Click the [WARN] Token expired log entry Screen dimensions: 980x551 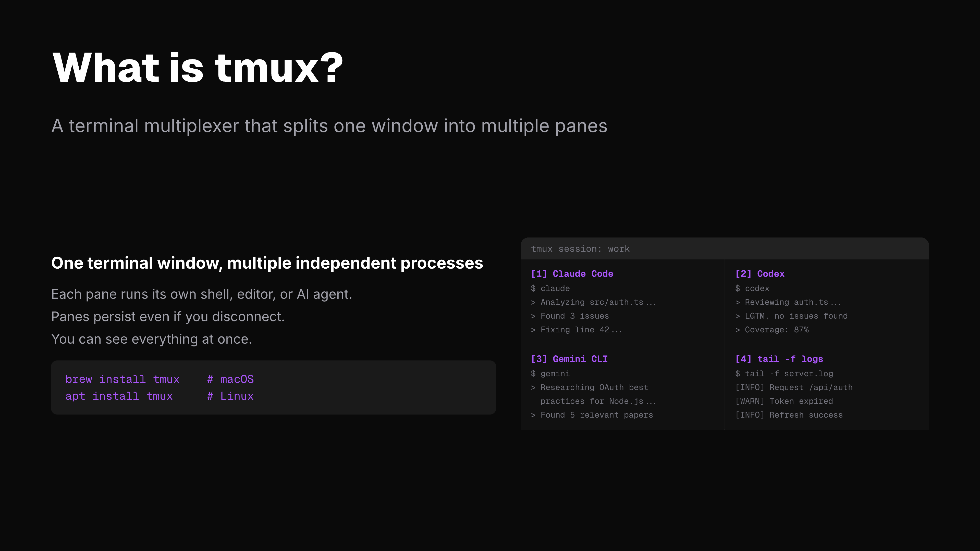click(x=785, y=401)
